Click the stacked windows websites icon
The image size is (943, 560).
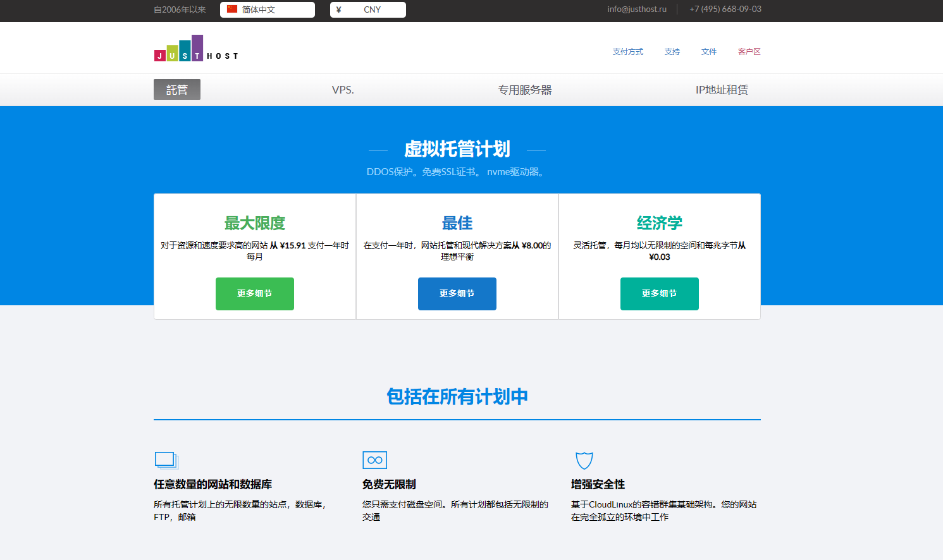[x=167, y=460]
